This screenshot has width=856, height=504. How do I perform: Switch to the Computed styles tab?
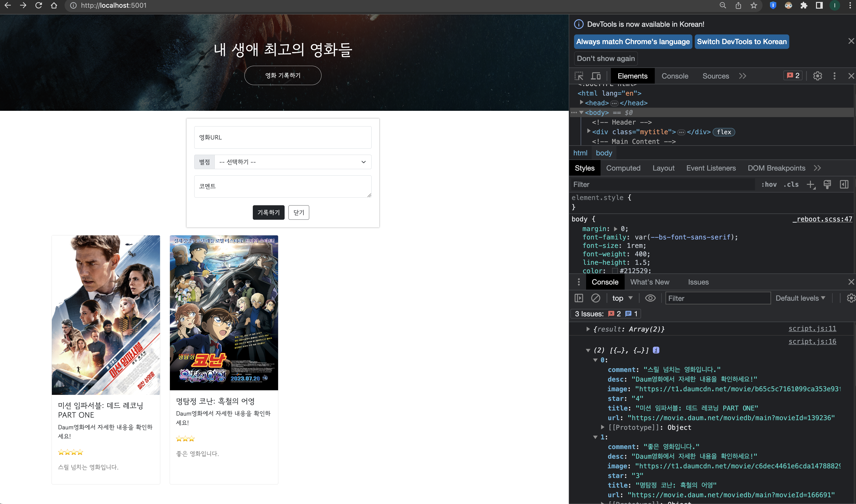(623, 168)
